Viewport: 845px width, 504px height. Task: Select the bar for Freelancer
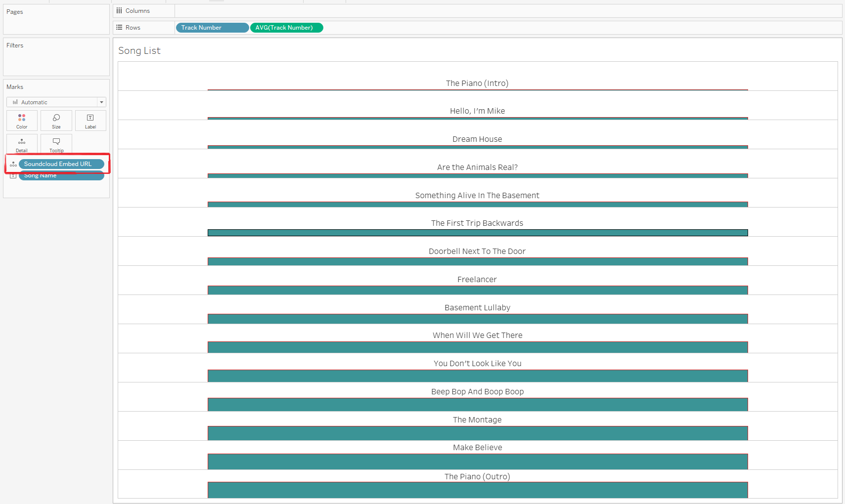(x=478, y=290)
